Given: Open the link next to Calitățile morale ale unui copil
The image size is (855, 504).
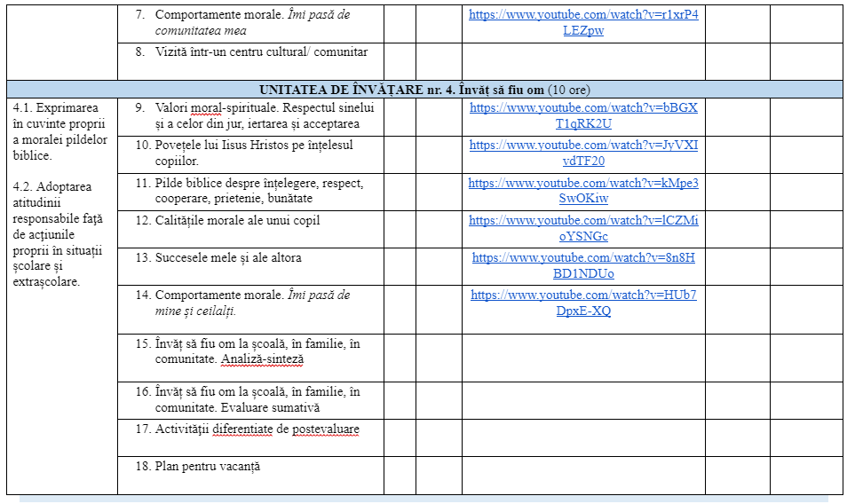Looking at the screenshot, I should [582, 221].
